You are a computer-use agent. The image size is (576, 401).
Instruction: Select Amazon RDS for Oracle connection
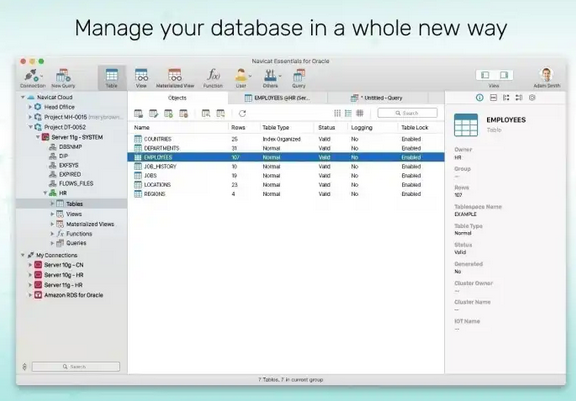click(x=69, y=295)
